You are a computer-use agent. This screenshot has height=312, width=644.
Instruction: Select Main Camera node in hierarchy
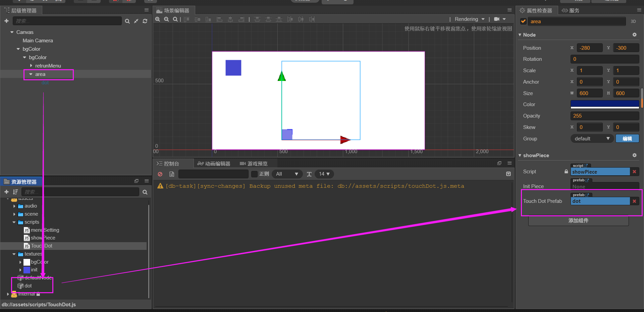pos(38,41)
